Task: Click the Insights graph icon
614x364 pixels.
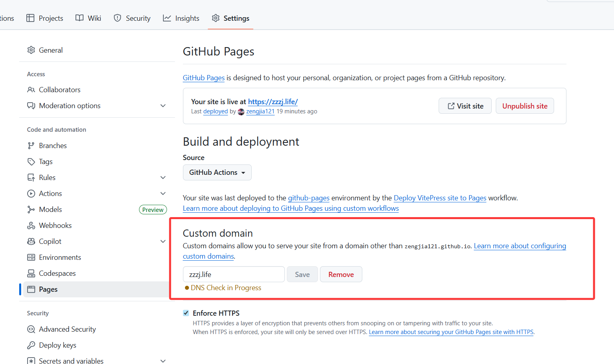Action: (x=167, y=18)
